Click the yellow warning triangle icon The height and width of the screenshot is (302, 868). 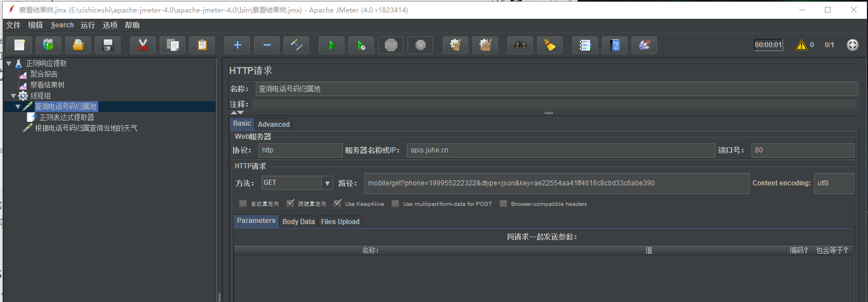click(801, 45)
